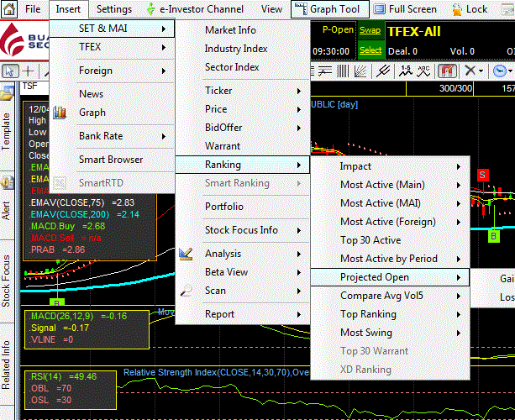Expand Stock Focus Info submenu

[243, 230]
